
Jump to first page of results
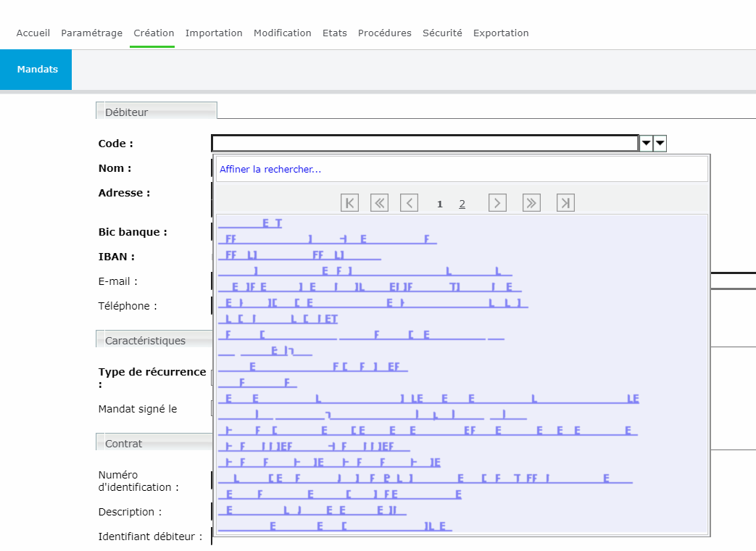point(349,203)
